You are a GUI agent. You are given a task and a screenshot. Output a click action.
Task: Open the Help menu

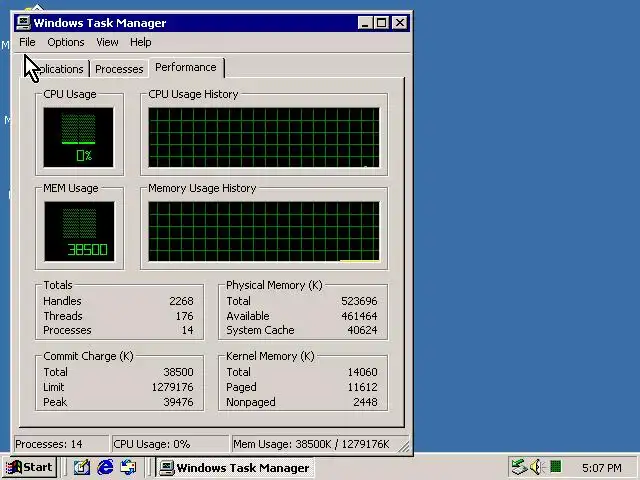[x=141, y=42]
